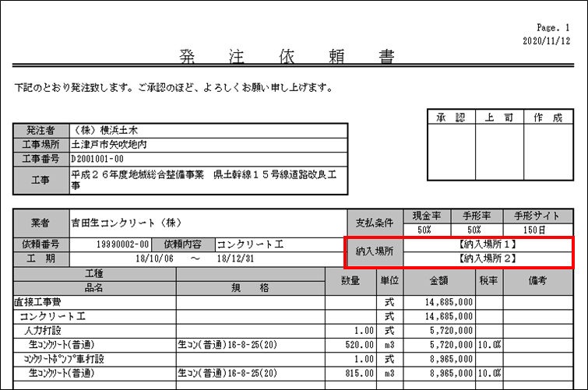Select the 発注者 value (株)横浜土木
Image resolution: width=588 pixels, height=390 pixels.
(x=104, y=130)
